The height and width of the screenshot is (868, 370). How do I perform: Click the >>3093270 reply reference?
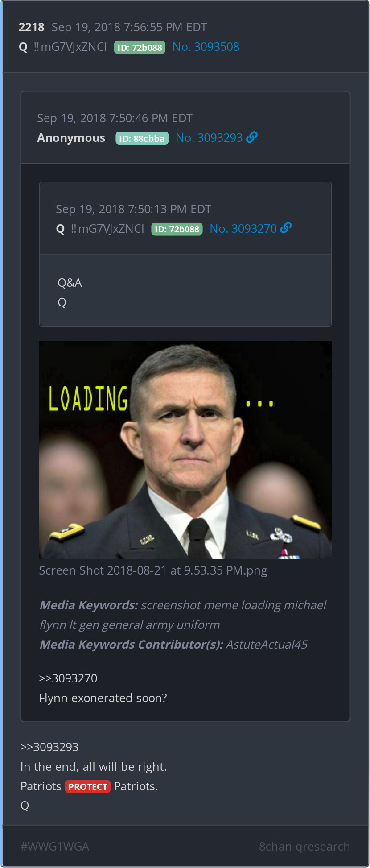click(x=68, y=678)
